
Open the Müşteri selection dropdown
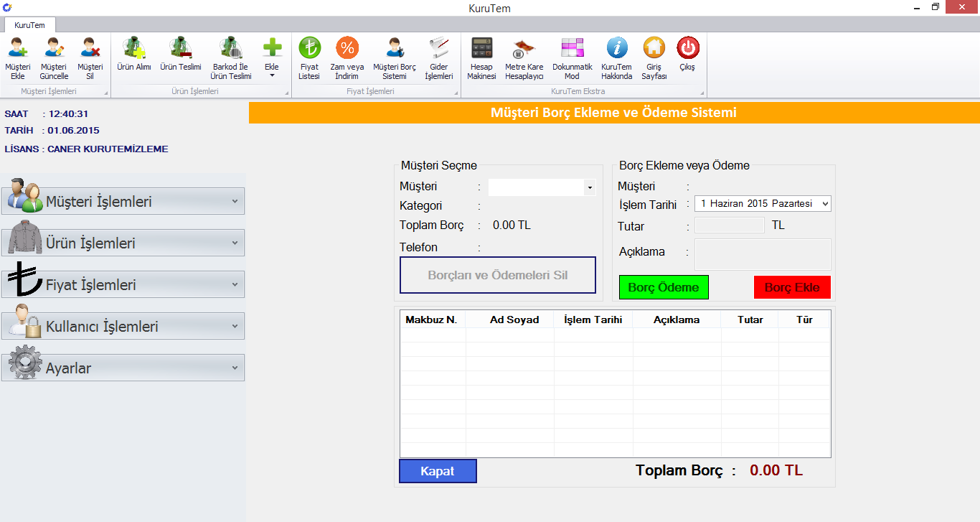(590, 187)
